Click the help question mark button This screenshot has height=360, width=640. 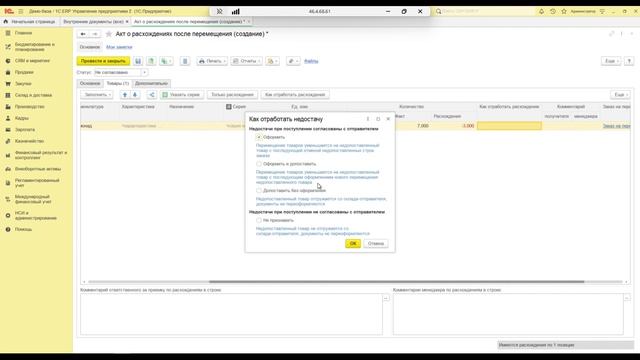(x=629, y=61)
